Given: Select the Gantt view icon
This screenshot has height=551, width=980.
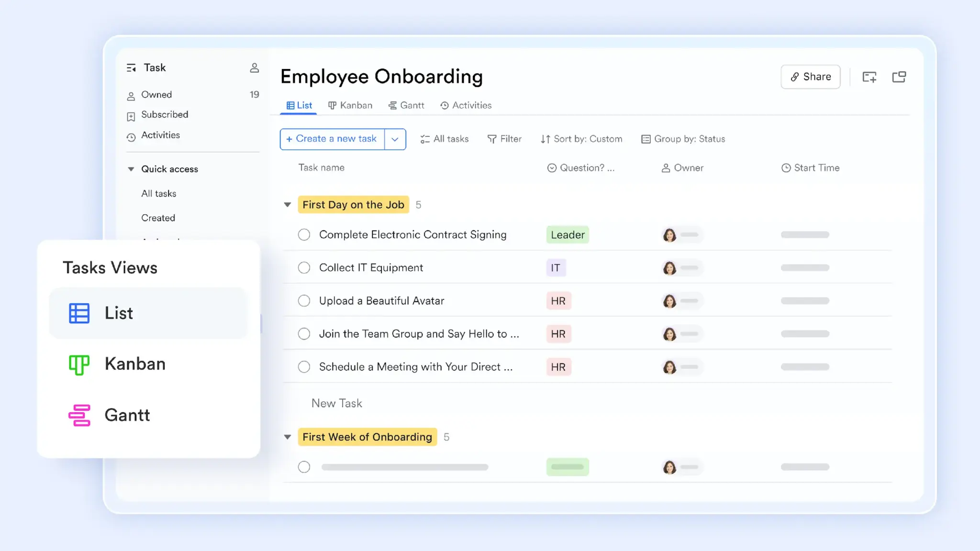Looking at the screenshot, I should point(79,415).
